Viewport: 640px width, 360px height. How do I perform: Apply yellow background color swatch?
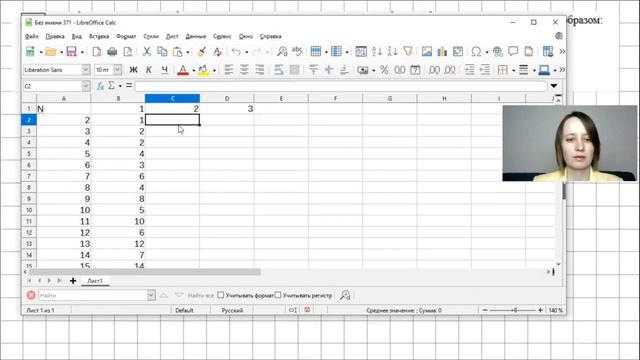[203, 70]
